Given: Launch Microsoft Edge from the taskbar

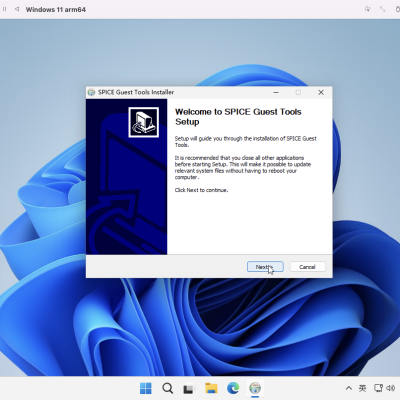Looking at the screenshot, I should click(233, 388).
